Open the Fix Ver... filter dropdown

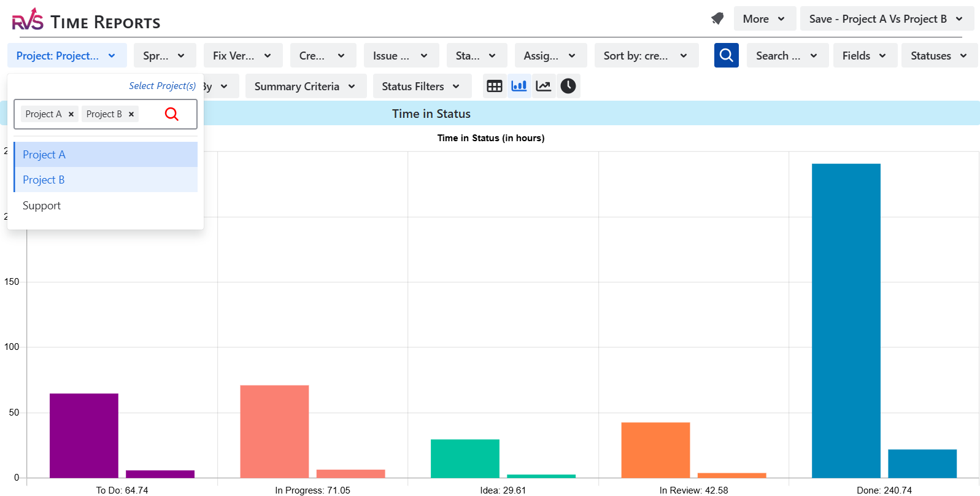tap(243, 55)
